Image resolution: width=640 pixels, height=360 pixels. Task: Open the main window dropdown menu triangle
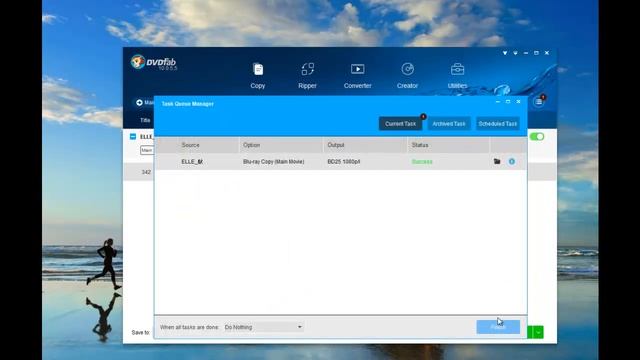(x=505, y=53)
